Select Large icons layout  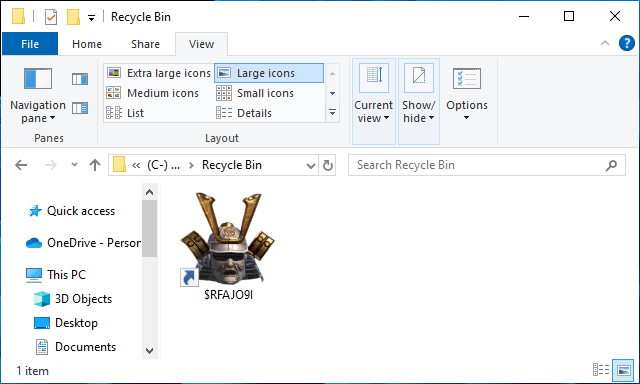pos(269,73)
